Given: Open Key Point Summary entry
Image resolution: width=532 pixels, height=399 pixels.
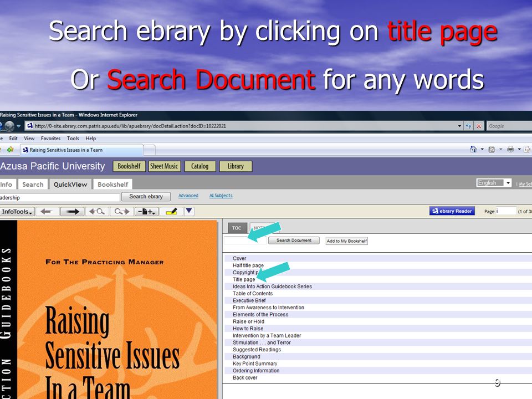Looking at the screenshot, I should [x=255, y=364].
